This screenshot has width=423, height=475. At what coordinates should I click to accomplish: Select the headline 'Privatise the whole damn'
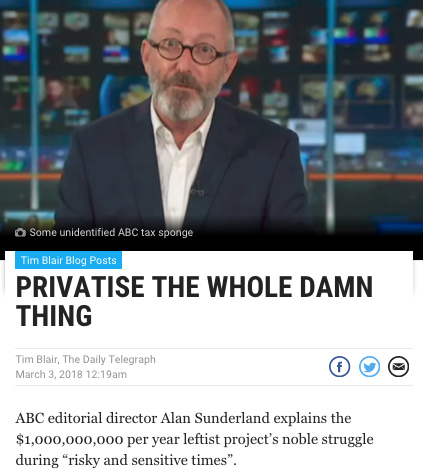tap(194, 287)
